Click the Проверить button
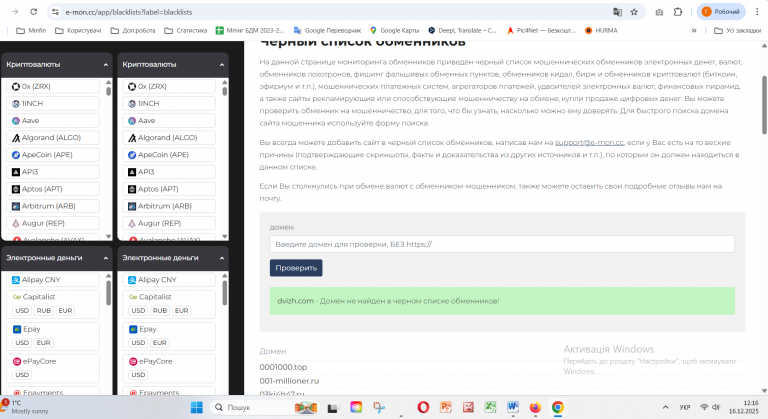This screenshot has width=768, height=419. click(296, 268)
